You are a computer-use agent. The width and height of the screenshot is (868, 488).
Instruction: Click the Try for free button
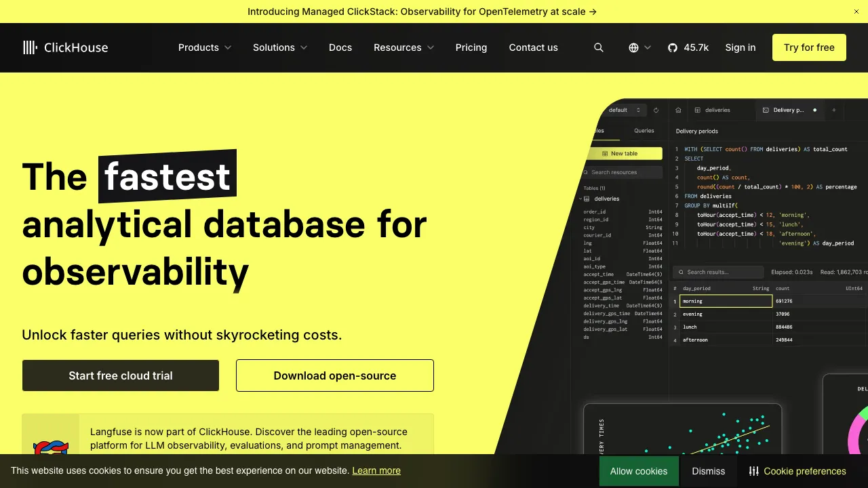(x=809, y=47)
